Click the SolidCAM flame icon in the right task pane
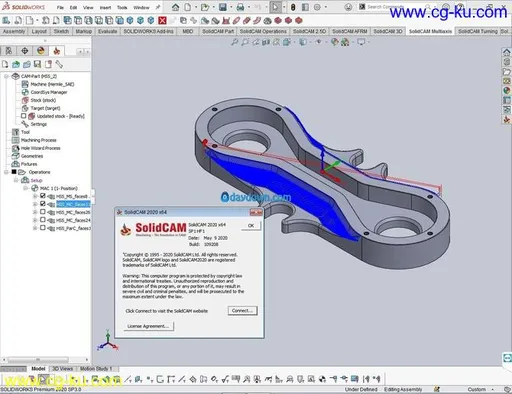The width and height of the screenshot is (512, 394). [x=506, y=119]
